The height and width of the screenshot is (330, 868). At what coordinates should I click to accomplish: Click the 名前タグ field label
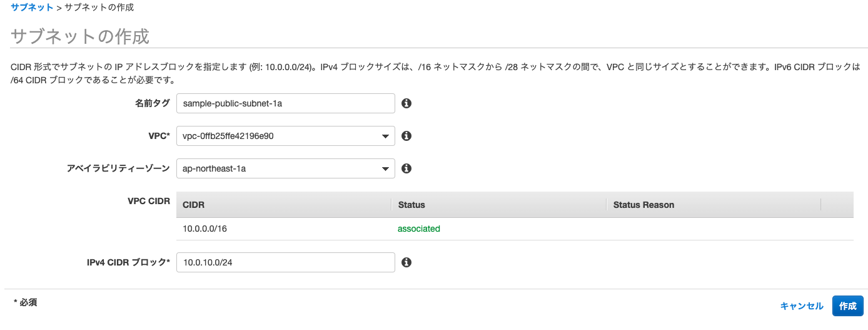(153, 103)
